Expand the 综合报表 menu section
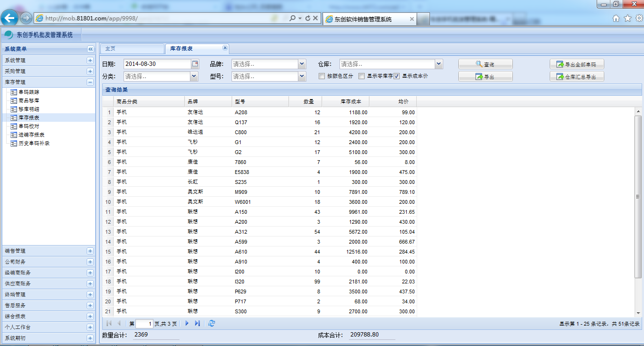Image resolution: width=644 pixels, height=346 pixels. (90, 317)
